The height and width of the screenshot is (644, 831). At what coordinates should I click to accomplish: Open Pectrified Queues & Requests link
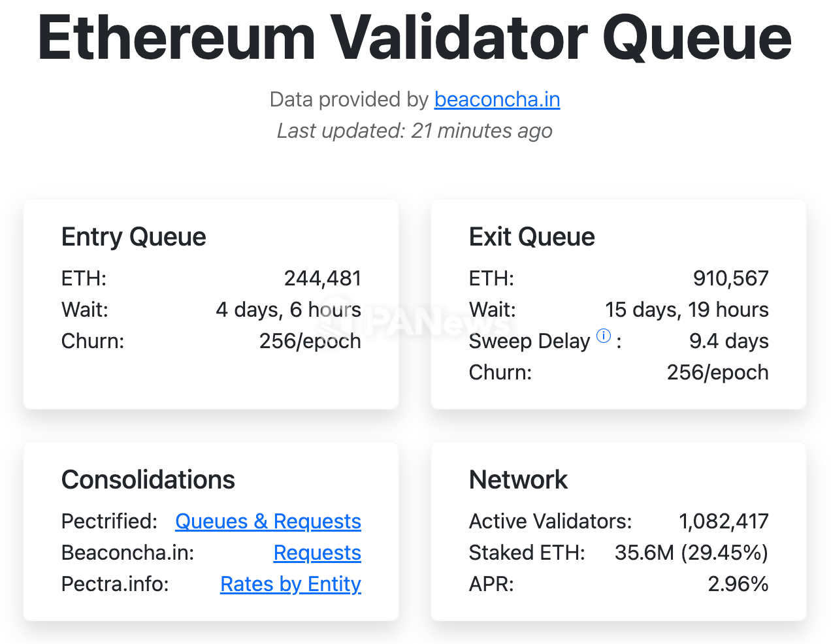(x=268, y=521)
